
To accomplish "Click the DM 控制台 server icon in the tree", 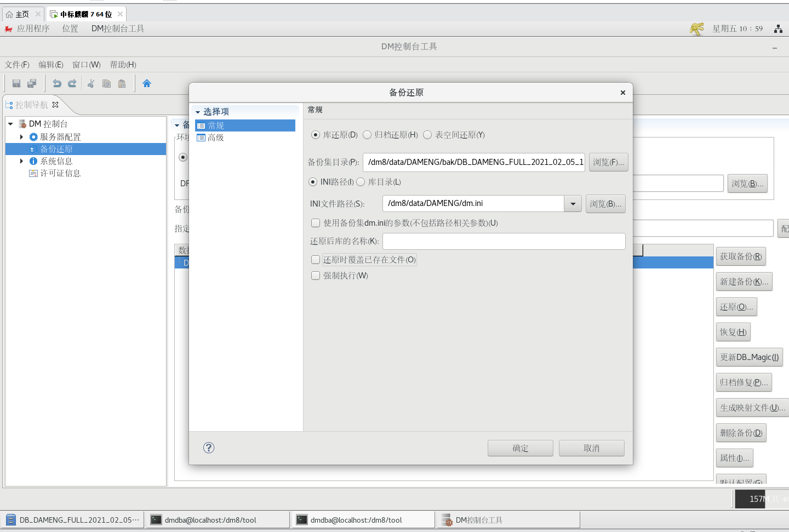I will pos(22,124).
